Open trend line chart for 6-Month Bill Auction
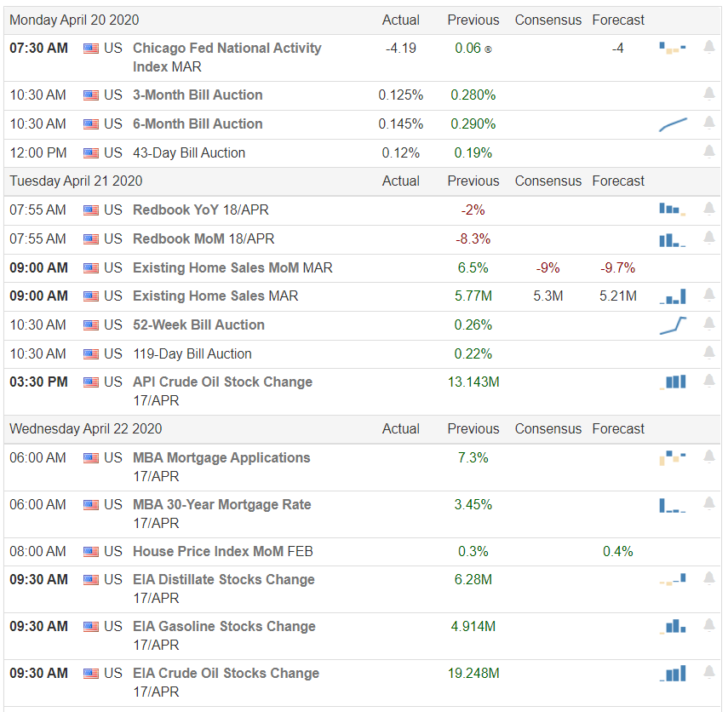 (x=673, y=124)
